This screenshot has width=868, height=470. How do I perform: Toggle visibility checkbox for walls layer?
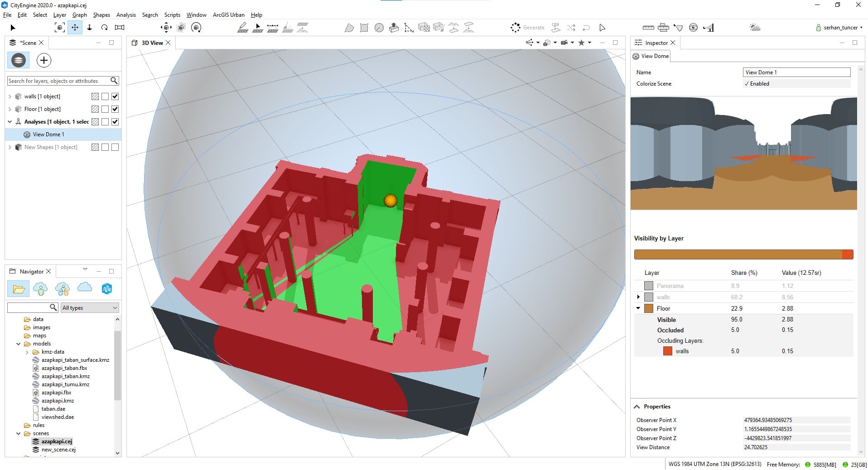115,96
